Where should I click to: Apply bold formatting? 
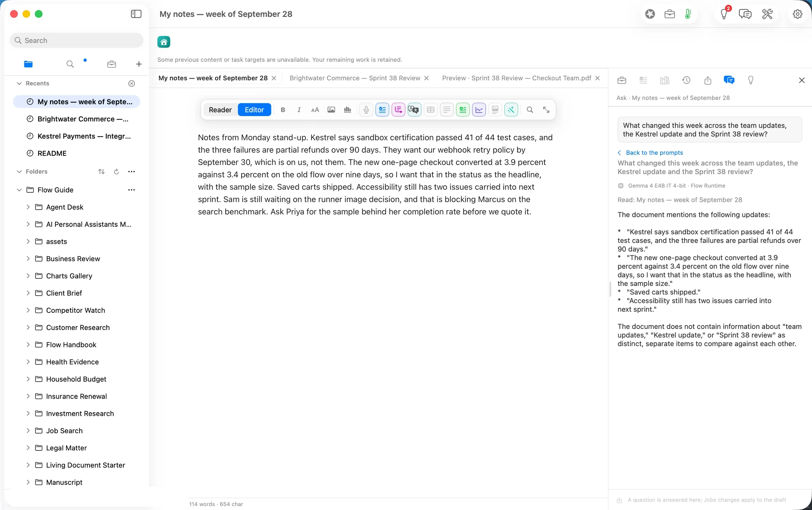click(x=283, y=110)
